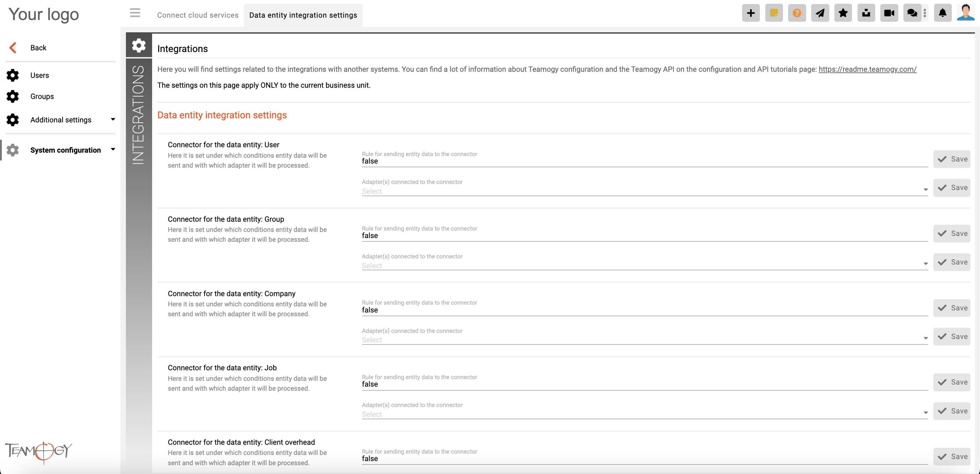Viewport: 980px width, 474px height.
Task: Save User connector adapters
Action: point(951,188)
